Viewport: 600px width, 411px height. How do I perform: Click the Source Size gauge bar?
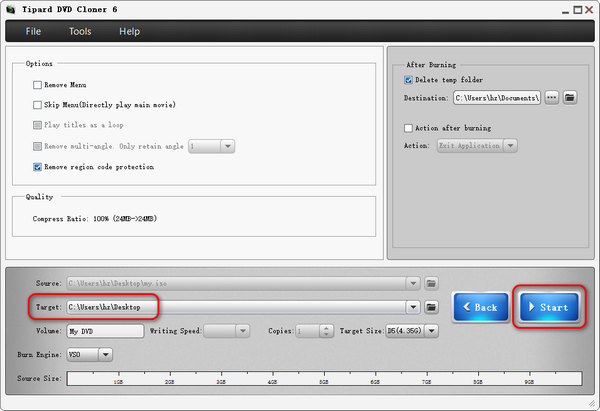coord(324,378)
